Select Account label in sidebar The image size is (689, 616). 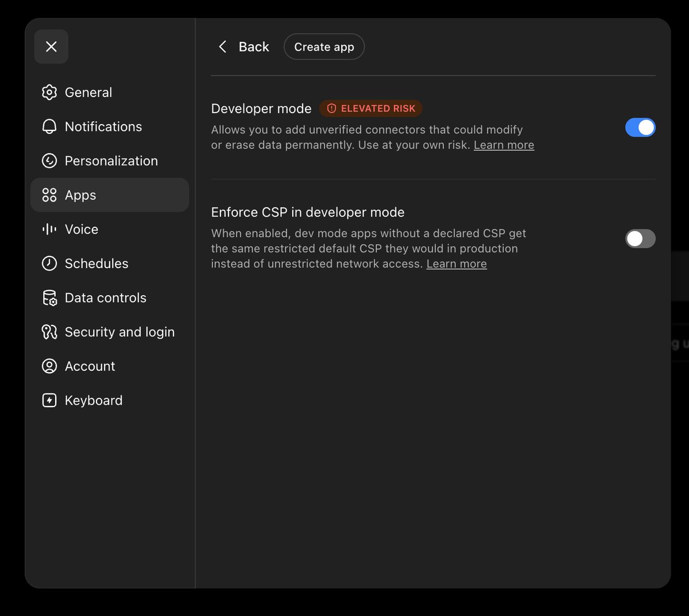click(x=90, y=366)
